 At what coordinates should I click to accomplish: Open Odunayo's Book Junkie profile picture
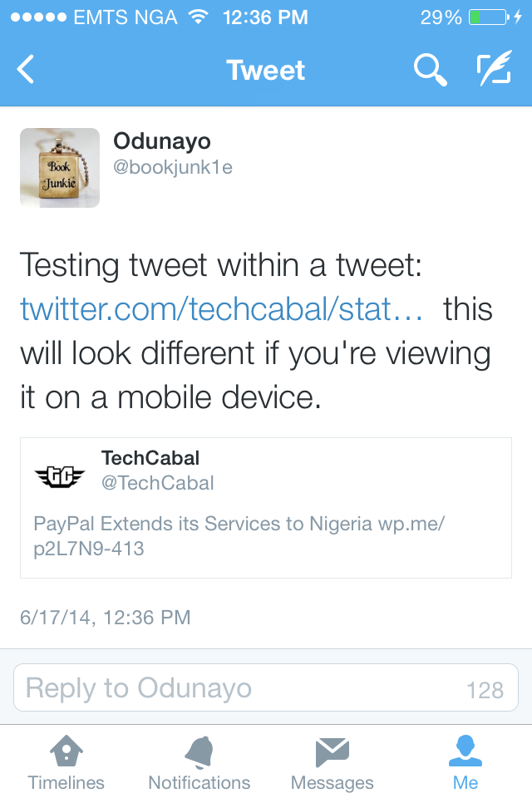pyautogui.click(x=60, y=168)
